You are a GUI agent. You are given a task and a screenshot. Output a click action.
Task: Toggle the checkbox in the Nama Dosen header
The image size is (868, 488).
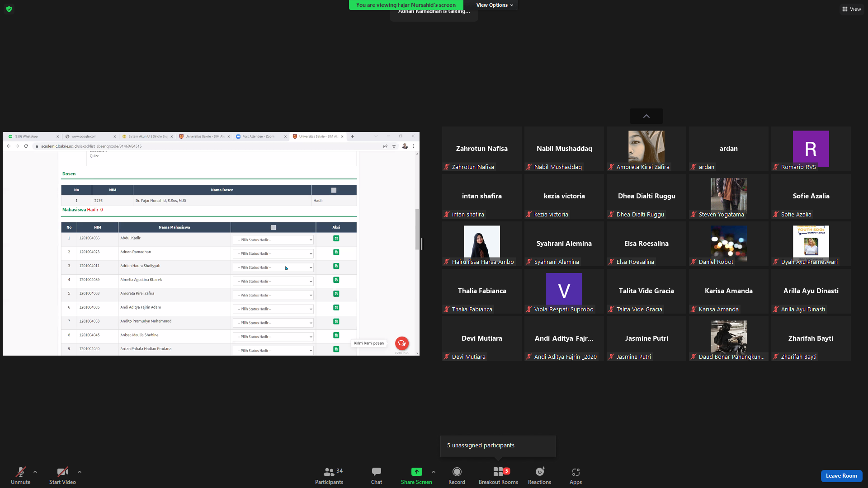pos(334,190)
